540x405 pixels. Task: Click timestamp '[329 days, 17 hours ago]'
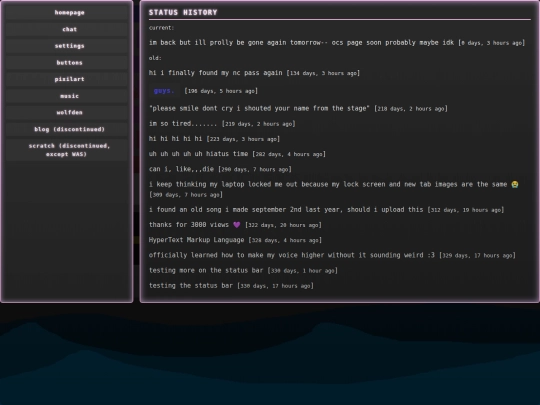coord(477,255)
